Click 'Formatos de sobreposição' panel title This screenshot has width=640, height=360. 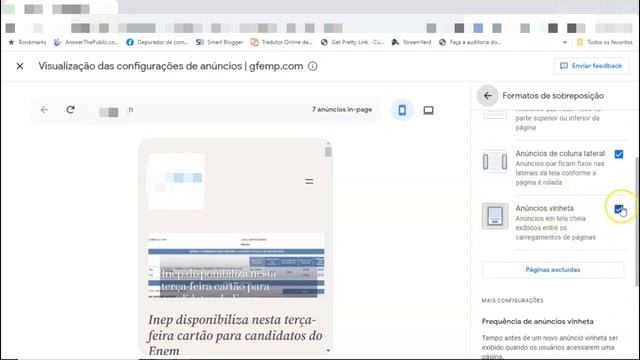553,96
